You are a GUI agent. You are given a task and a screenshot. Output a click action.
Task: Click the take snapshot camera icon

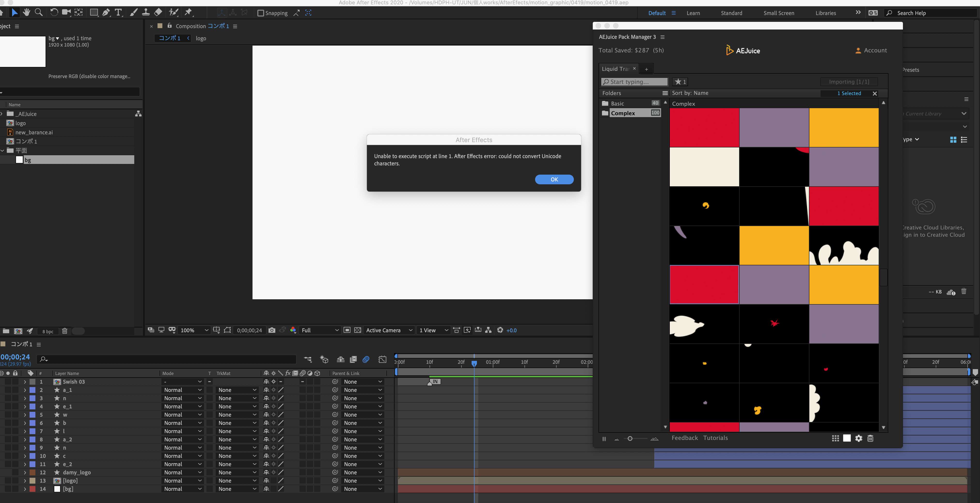point(272,330)
